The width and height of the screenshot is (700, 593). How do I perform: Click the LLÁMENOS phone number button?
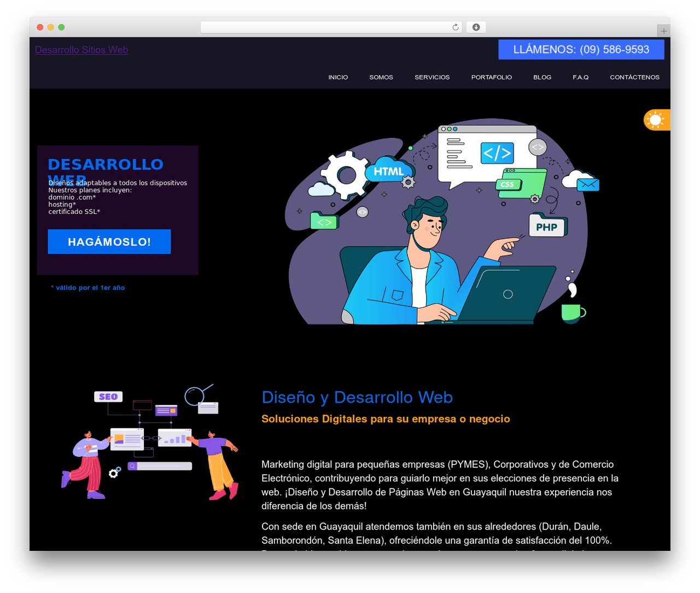click(x=581, y=49)
